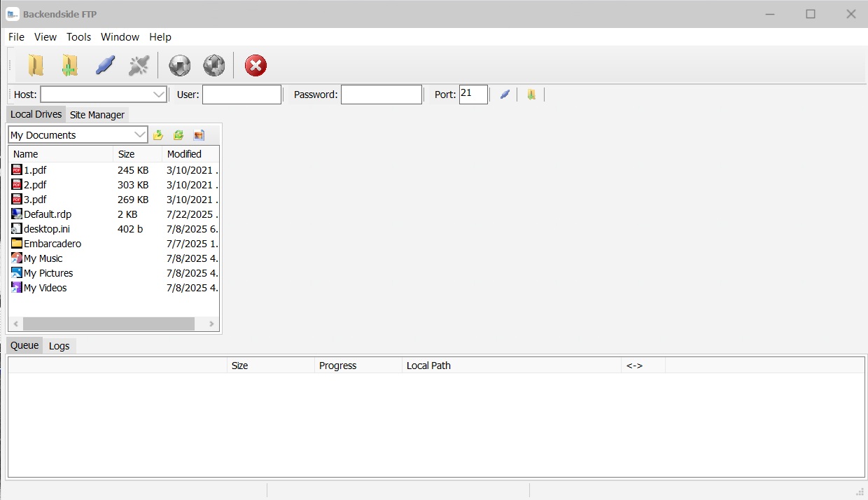The image size is (868, 500).
Task: Select the file 2.pdf
Action: pos(34,184)
